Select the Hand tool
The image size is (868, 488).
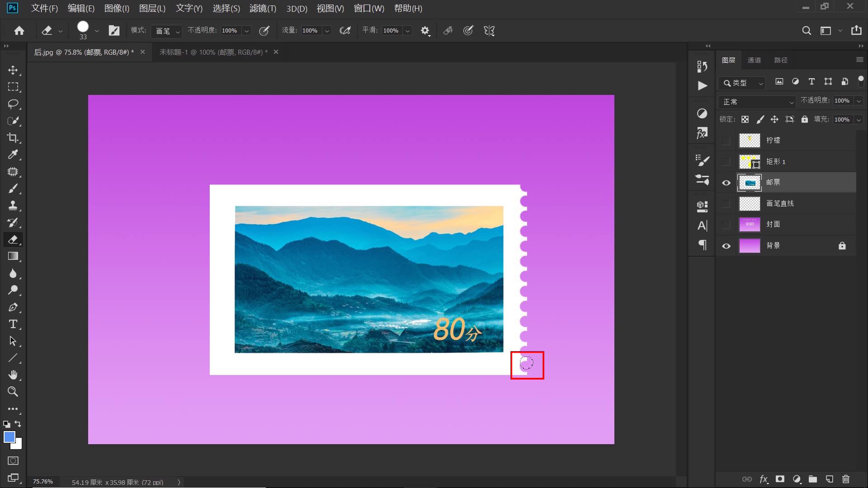pos(13,375)
